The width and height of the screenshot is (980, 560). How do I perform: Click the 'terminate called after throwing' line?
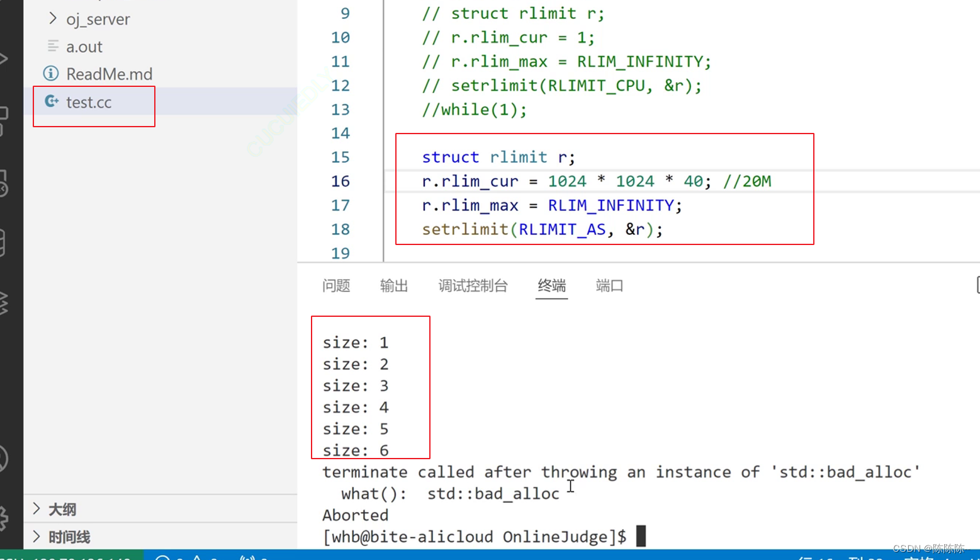coord(621,472)
